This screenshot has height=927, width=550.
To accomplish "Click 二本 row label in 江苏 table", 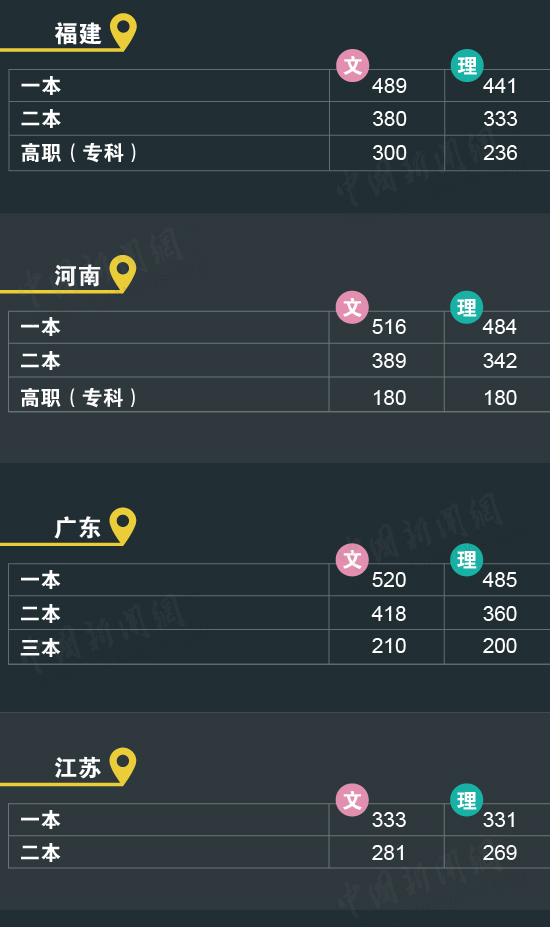I will pos(40,853).
